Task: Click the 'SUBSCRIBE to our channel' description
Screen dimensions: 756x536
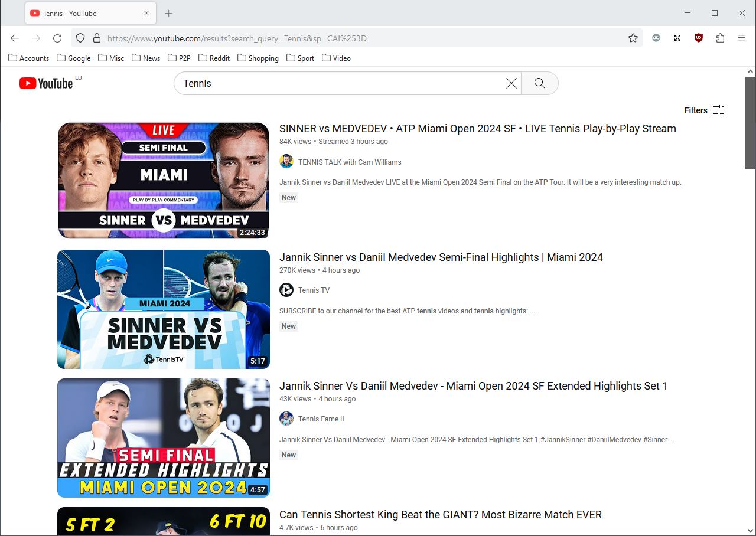Action: click(407, 311)
